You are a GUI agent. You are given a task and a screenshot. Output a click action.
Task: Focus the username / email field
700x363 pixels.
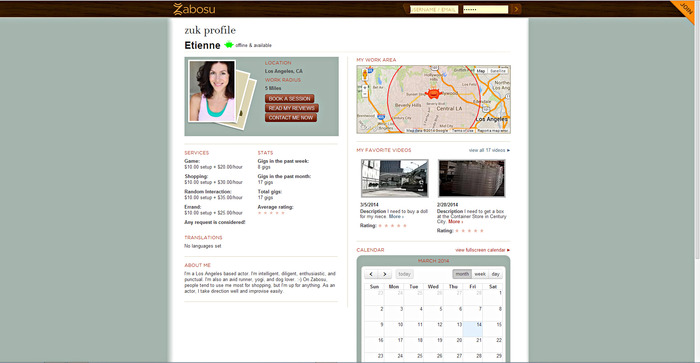click(x=434, y=9)
